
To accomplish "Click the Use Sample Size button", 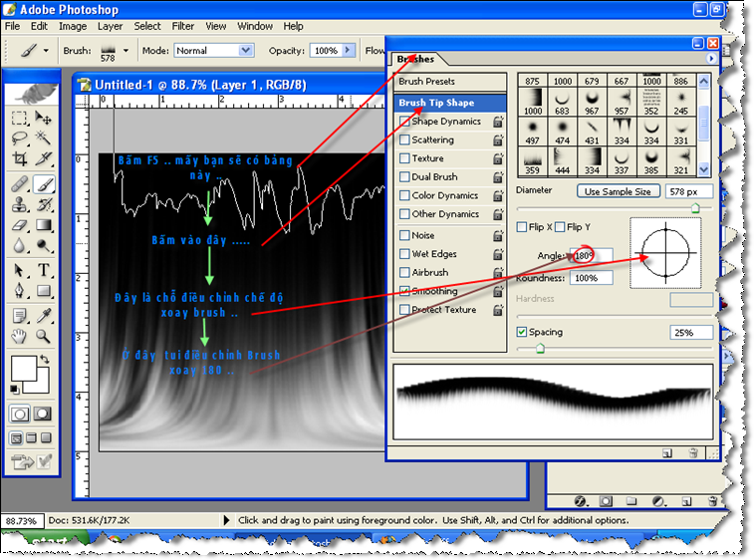I will click(618, 191).
